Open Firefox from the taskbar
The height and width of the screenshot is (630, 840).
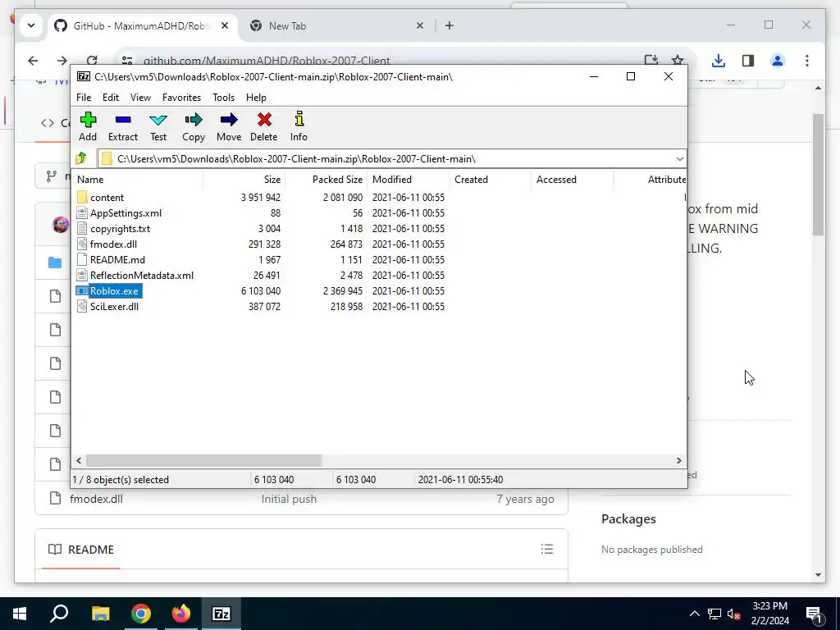click(x=181, y=614)
